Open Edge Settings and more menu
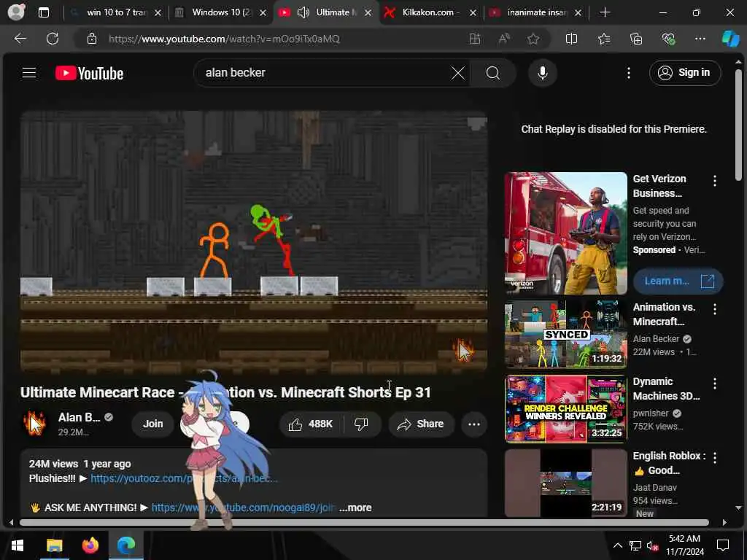This screenshot has height=560, width=747. (700, 39)
